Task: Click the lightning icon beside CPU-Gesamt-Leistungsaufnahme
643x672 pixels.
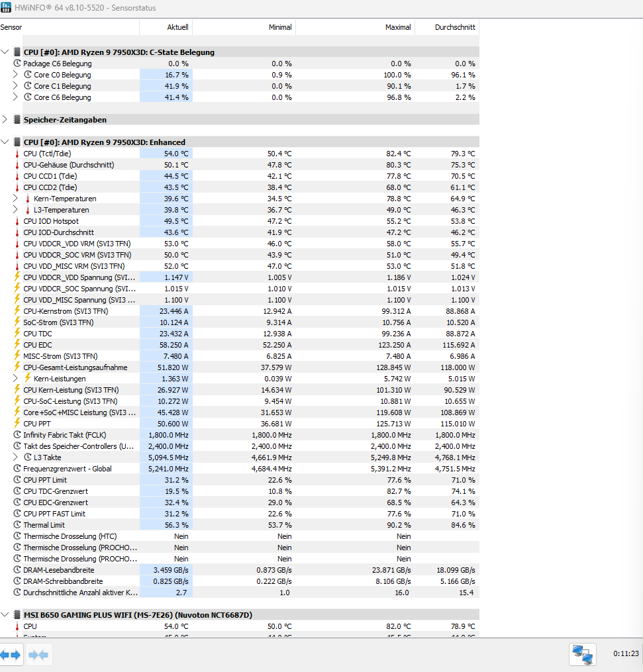Action: 17,367
